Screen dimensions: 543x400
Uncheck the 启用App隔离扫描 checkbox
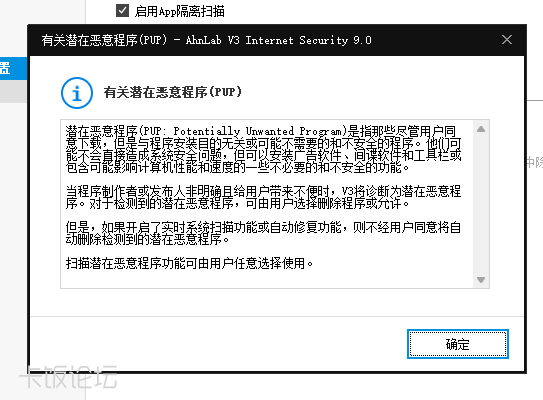click(x=122, y=10)
